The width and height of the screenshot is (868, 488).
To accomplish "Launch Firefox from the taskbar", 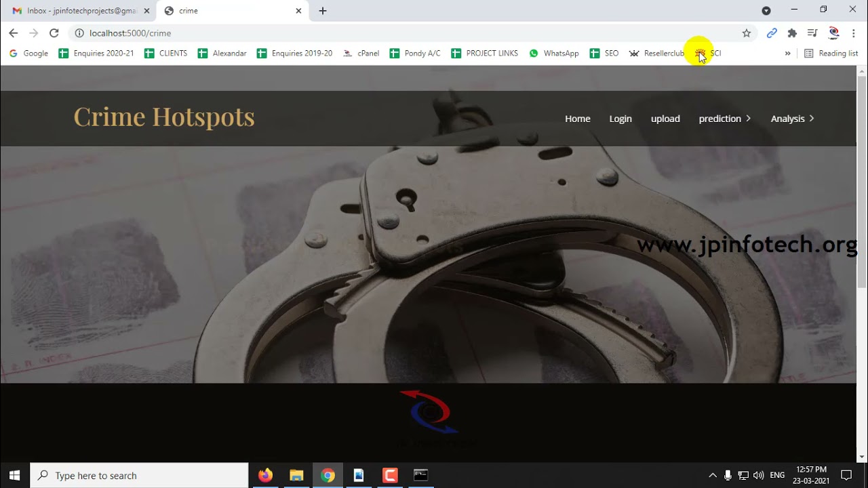I will pos(265,475).
